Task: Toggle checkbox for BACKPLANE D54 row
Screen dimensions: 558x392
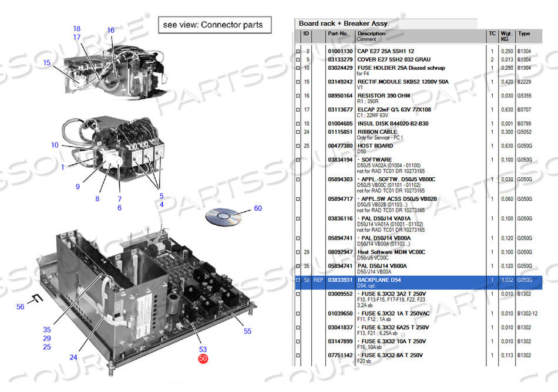Action: (x=298, y=281)
